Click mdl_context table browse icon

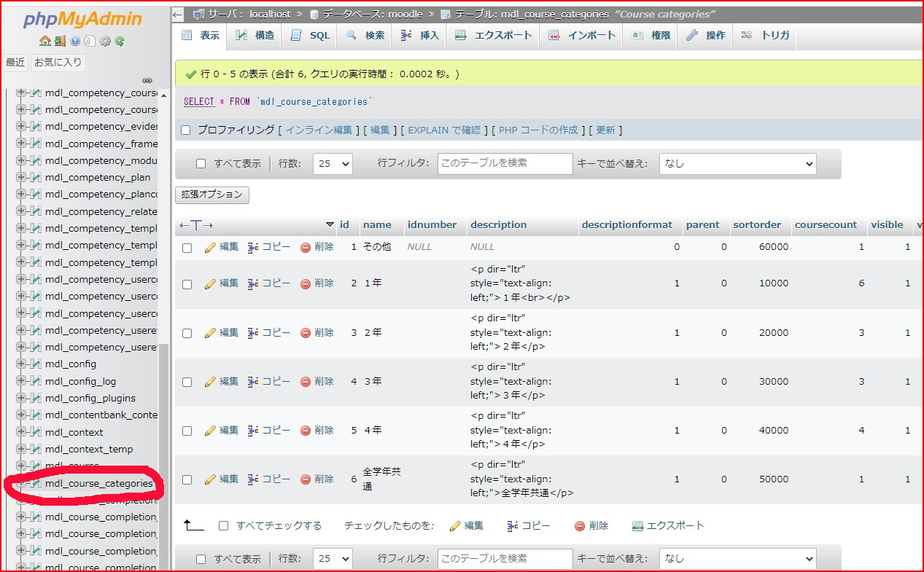coord(36,432)
